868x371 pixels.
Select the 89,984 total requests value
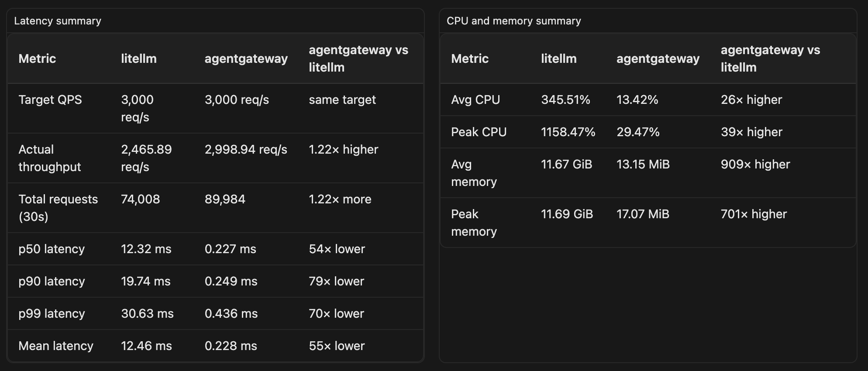pos(225,199)
